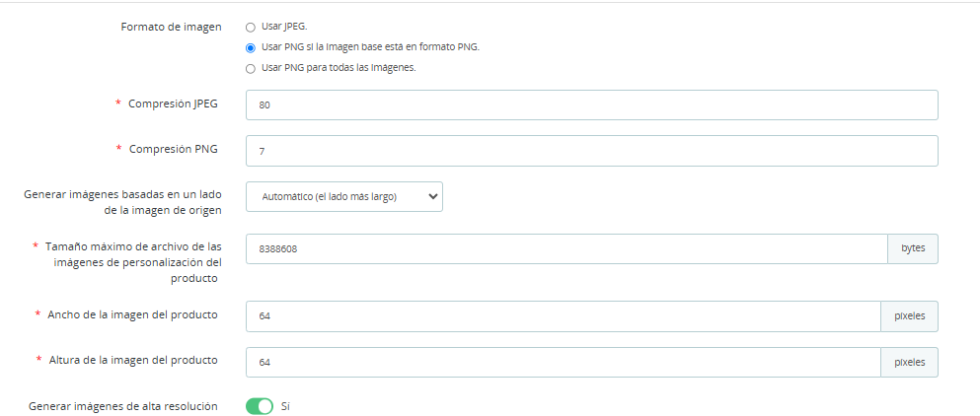Click the "Compresión JPEG" label

[x=173, y=104]
